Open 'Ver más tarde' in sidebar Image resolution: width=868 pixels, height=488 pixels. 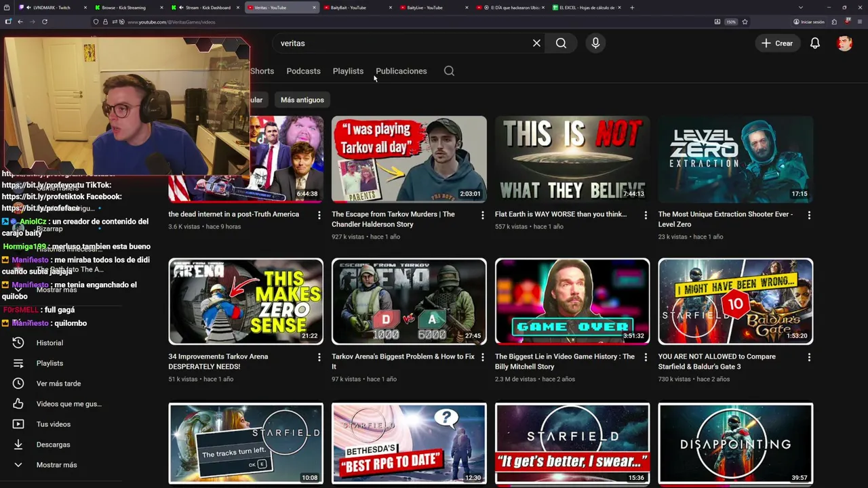(58, 384)
